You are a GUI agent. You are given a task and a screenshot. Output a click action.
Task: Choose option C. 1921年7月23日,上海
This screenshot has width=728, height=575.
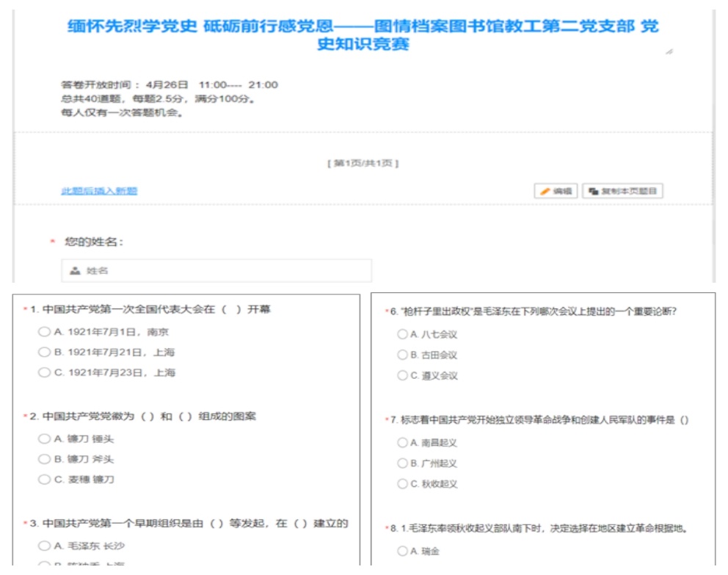pyautogui.click(x=45, y=372)
